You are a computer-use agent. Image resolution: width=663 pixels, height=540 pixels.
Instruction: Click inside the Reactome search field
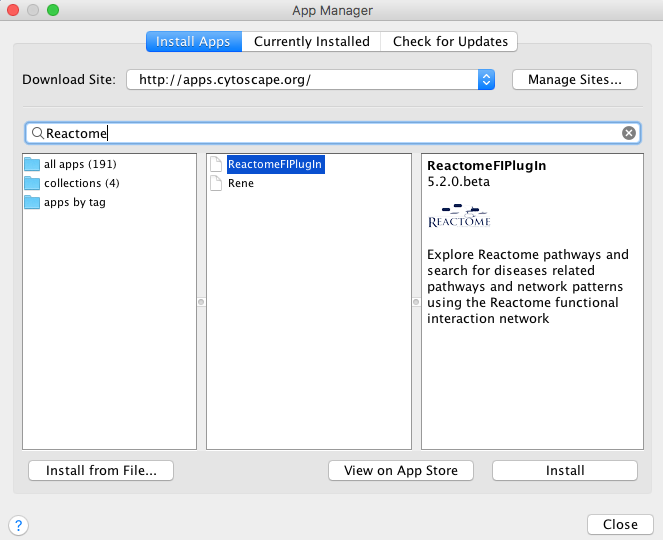pos(333,133)
